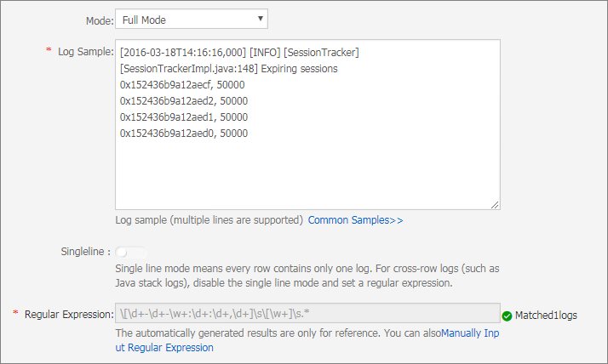Click the line 0x152436b9a12aed1, 50000
Screen dimensions: 608x364
click(184, 117)
